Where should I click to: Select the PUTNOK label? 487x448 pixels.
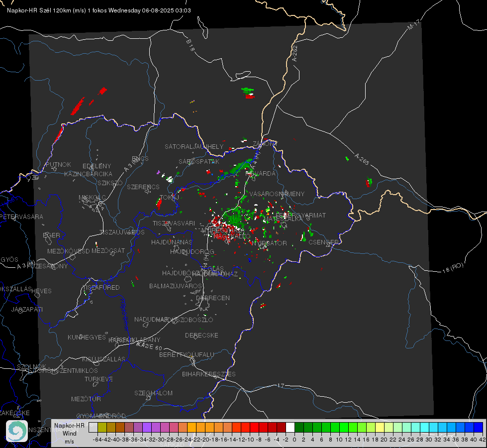coord(58,164)
